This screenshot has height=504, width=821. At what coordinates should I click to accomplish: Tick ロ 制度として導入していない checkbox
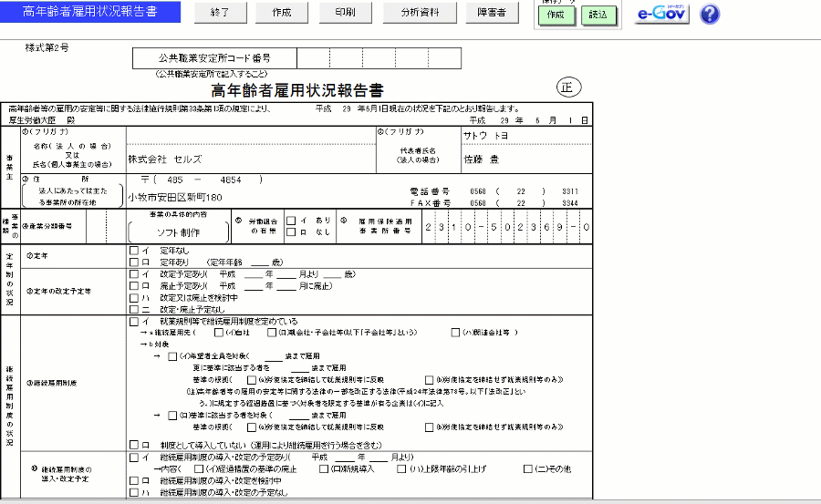pyautogui.click(x=133, y=445)
